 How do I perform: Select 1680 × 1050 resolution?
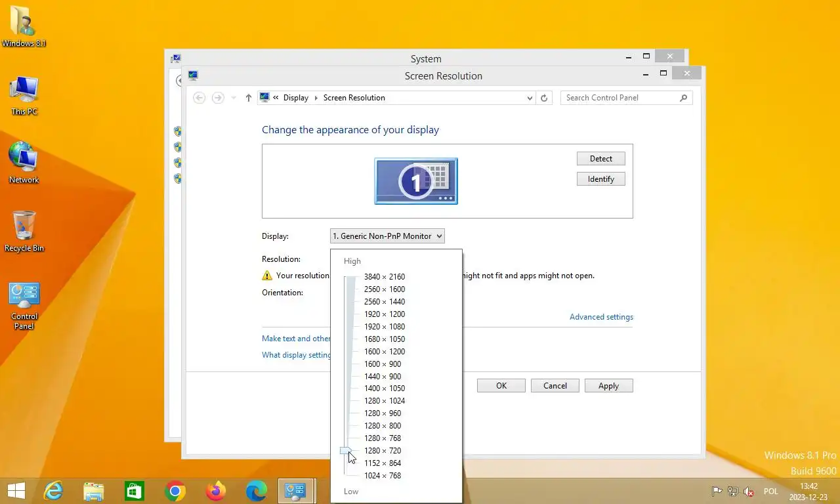click(x=385, y=339)
